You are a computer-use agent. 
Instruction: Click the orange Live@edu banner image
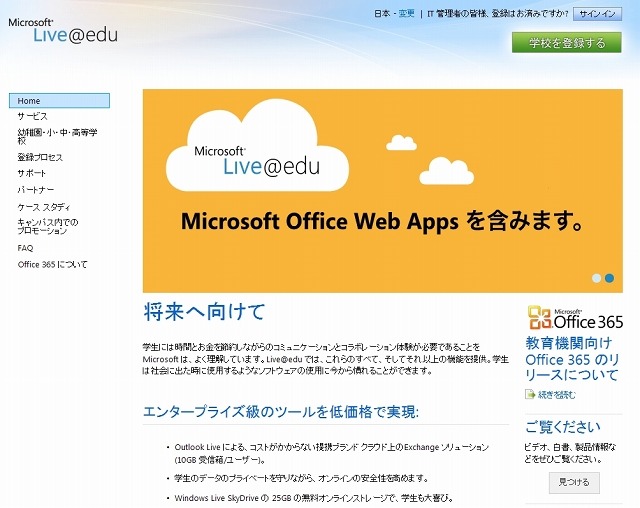[383, 191]
